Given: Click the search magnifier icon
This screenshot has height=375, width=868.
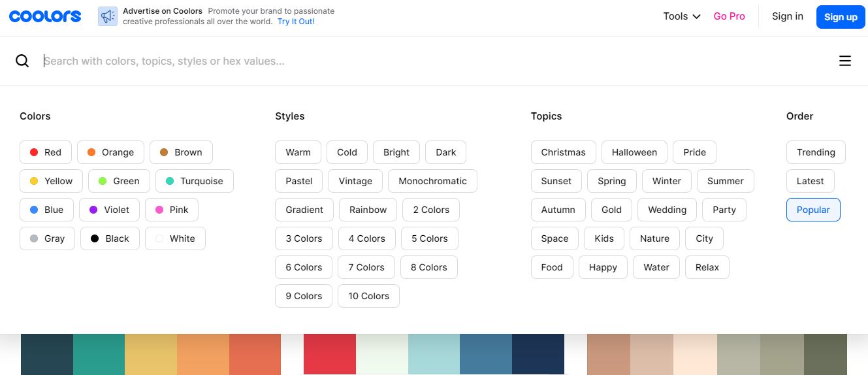Looking at the screenshot, I should (22, 61).
